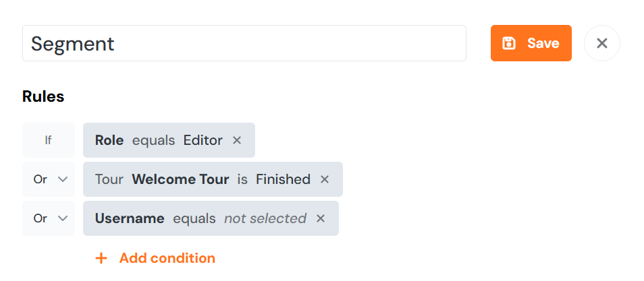Delete the Welcome Tour Finished rule
Viewport: 644px width, 281px height.
325,179
